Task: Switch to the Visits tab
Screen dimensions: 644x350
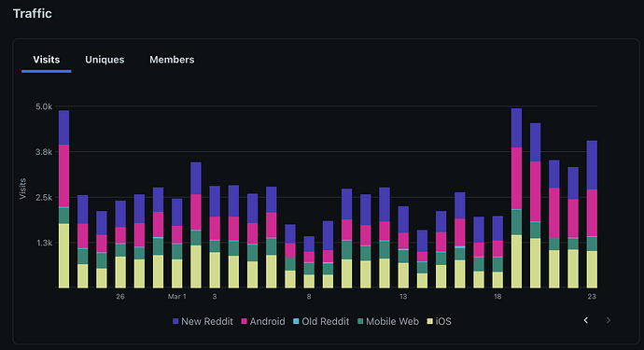Action: tap(47, 60)
